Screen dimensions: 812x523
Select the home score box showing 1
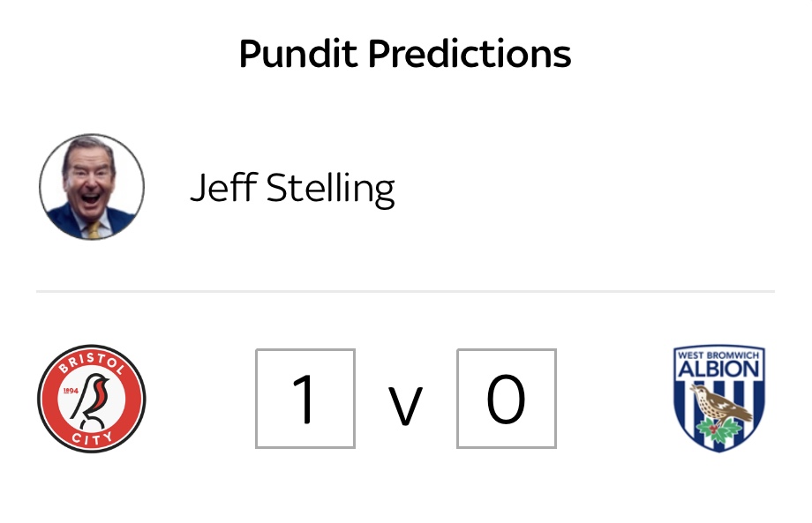pyautogui.click(x=305, y=399)
